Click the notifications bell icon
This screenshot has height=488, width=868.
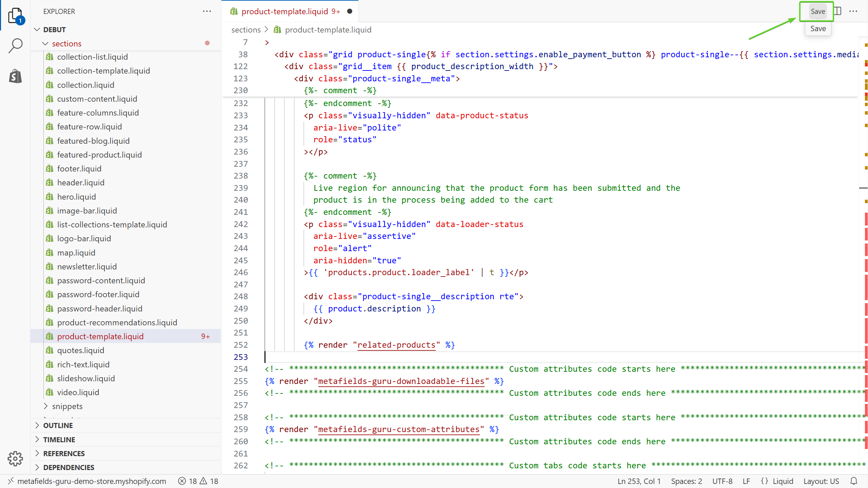click(854, 481)
